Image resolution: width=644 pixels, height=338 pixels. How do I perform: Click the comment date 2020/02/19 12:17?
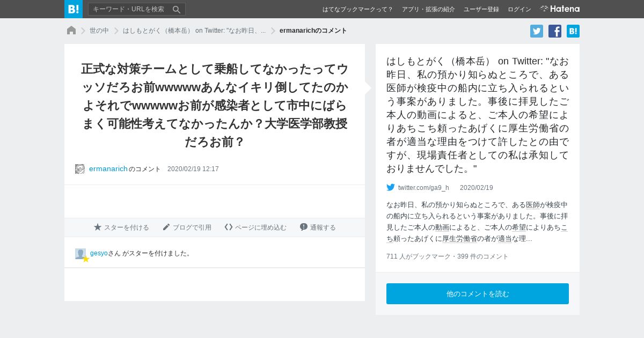click(x=193, y=169)
